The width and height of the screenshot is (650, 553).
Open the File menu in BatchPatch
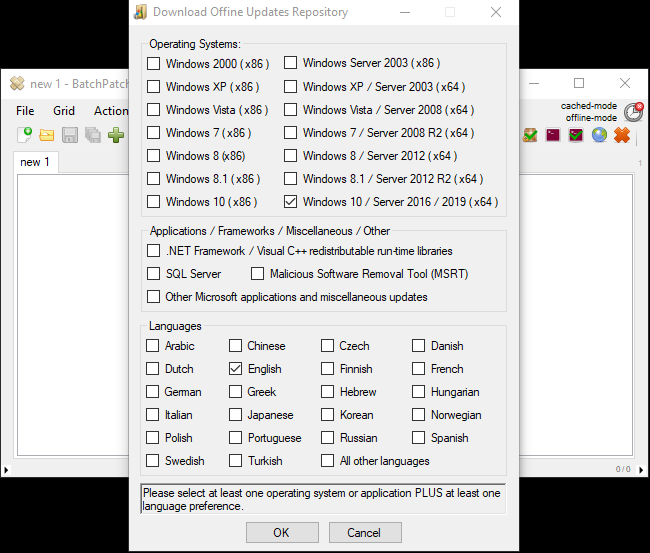[x=25, y=111]
